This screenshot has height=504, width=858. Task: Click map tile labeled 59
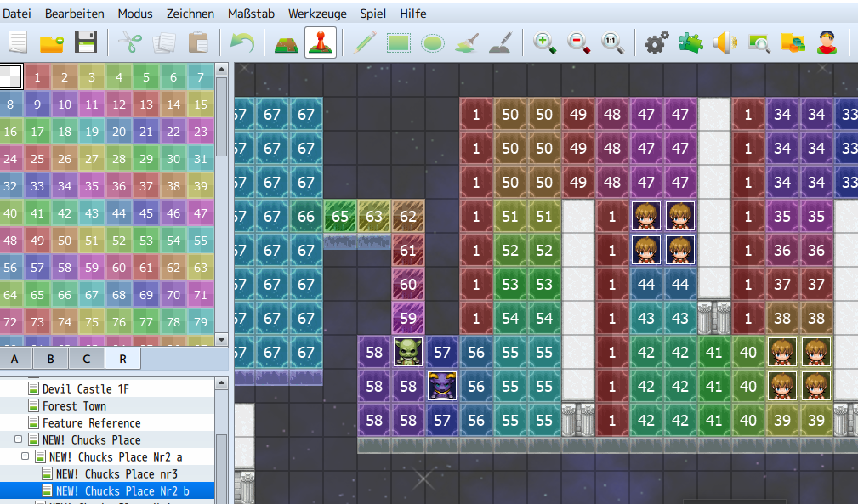pyautogui.click(x=407, y=318)
